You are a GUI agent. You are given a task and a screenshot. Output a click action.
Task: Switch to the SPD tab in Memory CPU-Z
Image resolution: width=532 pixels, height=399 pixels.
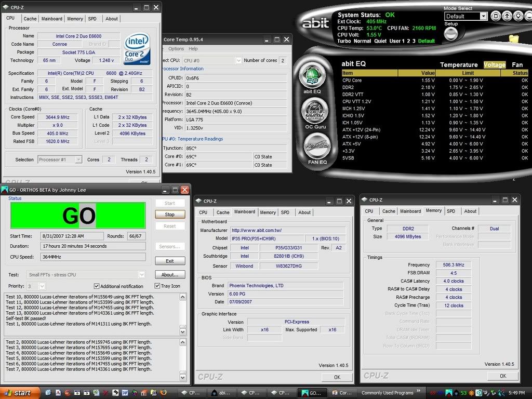tap(450, 211)
